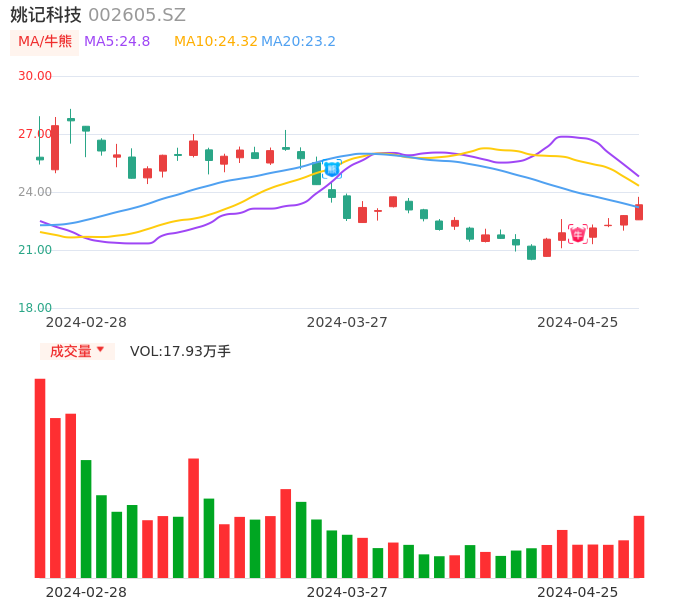Click the 2024-03-27 date under the volume chart
686x606 pixels.
347,592
